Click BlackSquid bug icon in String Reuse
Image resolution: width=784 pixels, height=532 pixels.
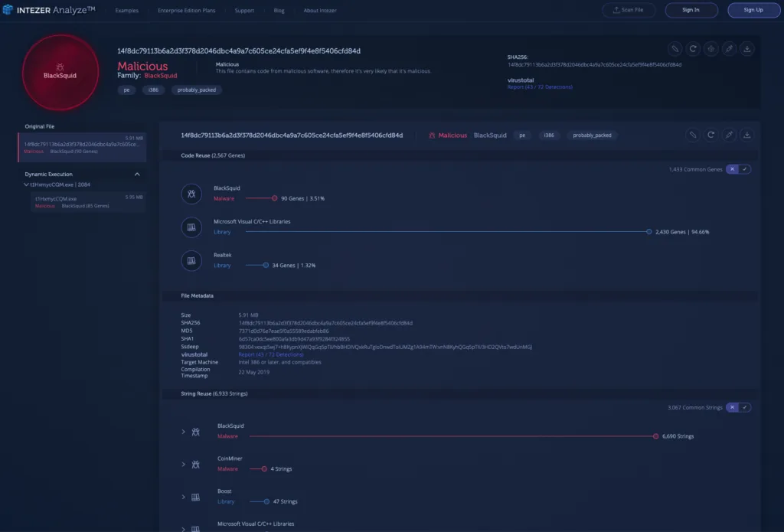tap(195, 432)
